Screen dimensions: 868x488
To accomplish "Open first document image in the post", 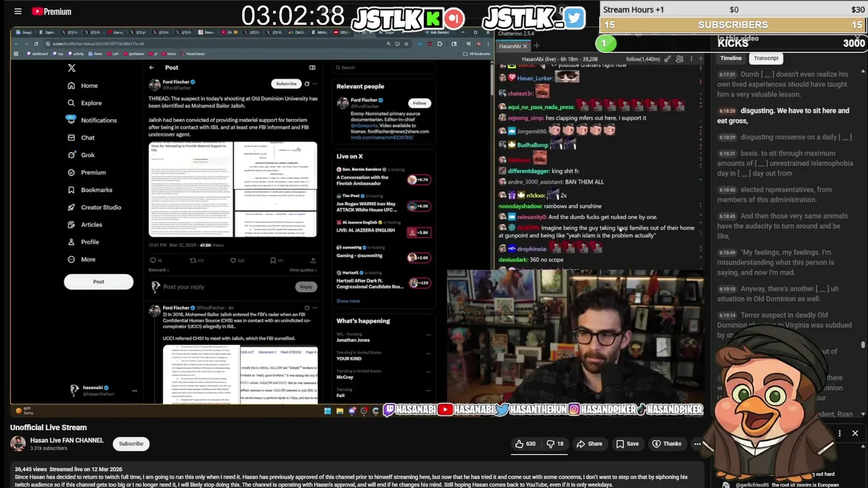I will pos(191,189).
